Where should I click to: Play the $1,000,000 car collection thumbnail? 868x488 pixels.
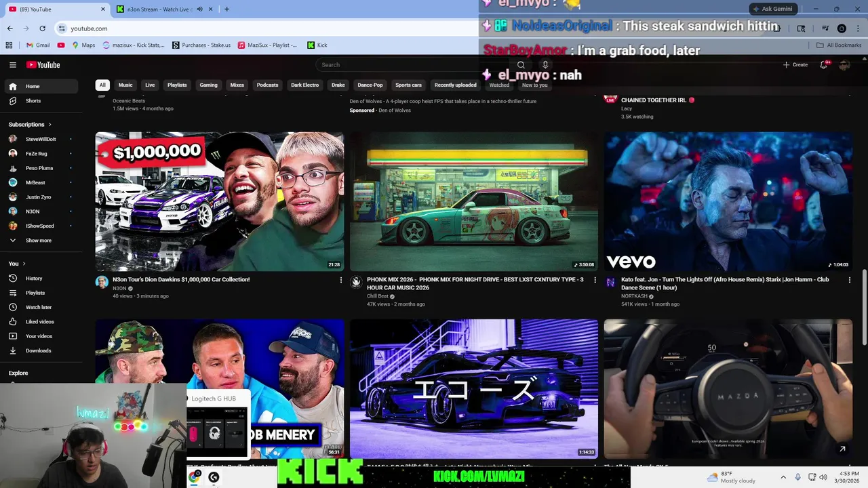coord(220,201)
